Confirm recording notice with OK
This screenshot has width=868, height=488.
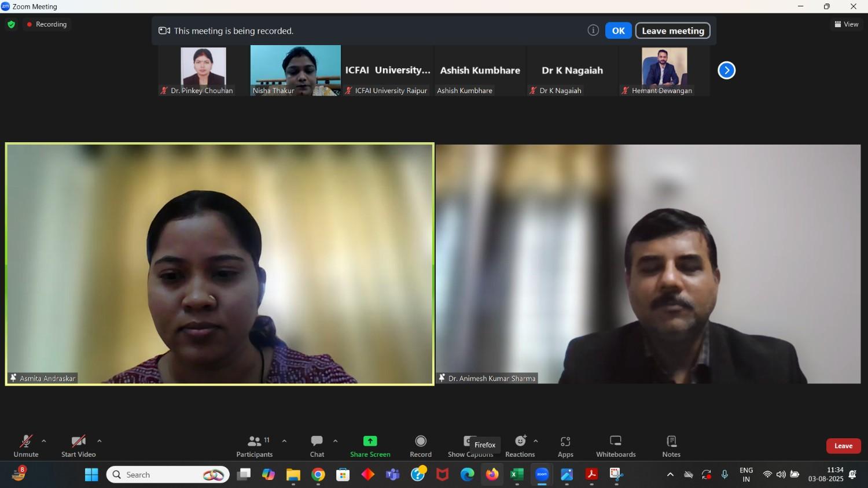click(x=618, y=31)
